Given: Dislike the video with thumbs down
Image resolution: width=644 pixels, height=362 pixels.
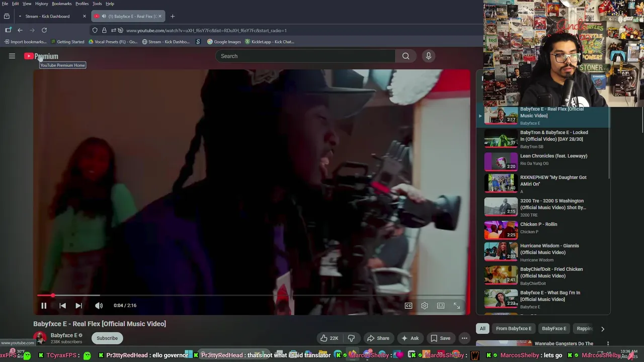Looking at the screenshot, I should pos(351,338).
